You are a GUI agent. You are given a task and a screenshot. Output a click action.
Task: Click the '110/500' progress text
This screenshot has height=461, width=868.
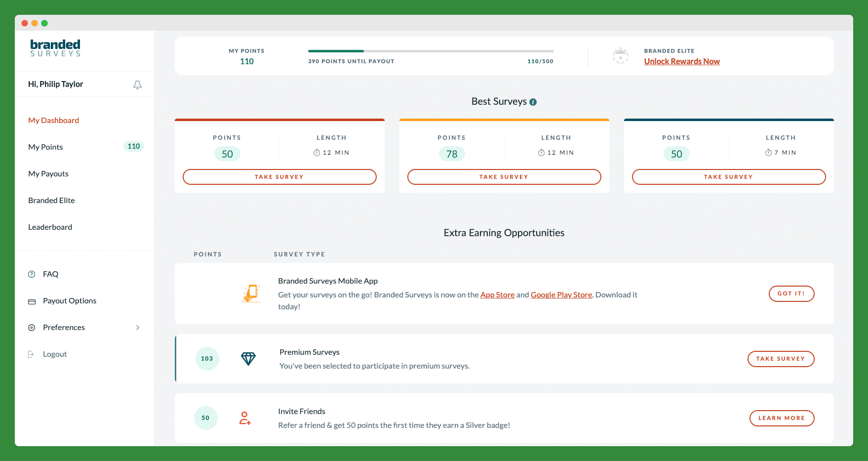pos(540,61)
